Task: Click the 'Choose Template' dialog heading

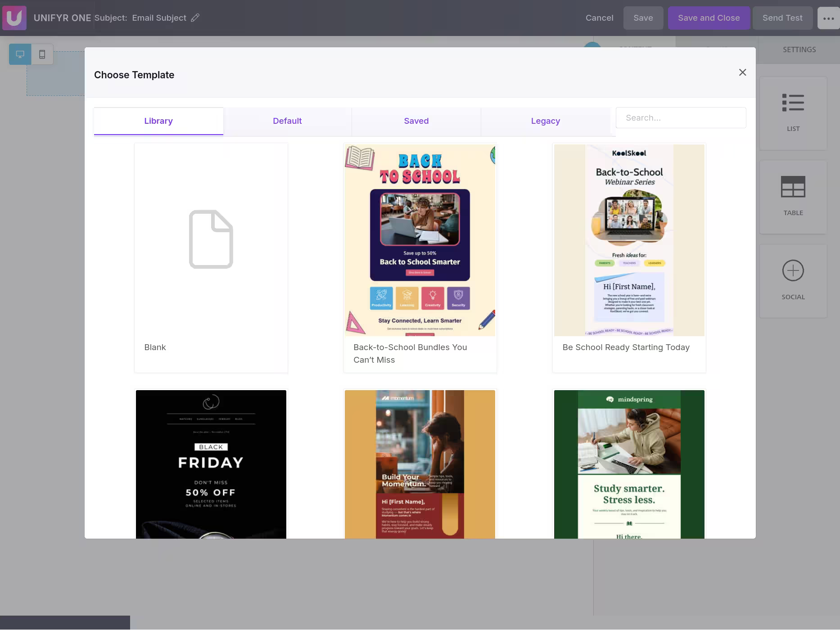Action: [x=134, y=75]
